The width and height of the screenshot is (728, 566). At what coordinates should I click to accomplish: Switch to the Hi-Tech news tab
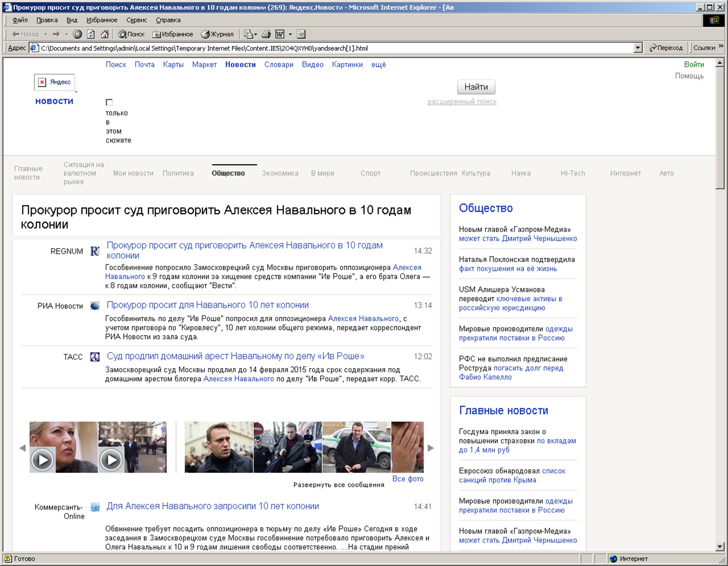click(573, 173)
